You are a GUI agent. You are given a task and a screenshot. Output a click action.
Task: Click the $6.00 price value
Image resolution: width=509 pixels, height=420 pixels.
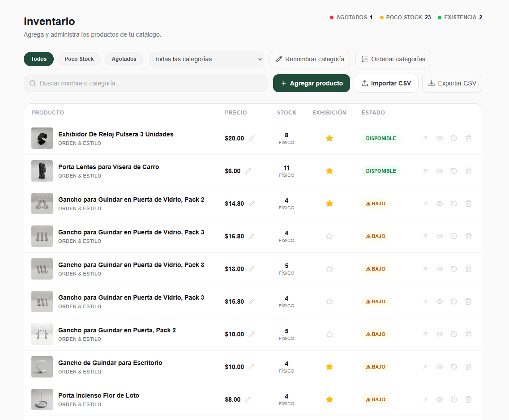pyautogui.click(x=233, y=171)
